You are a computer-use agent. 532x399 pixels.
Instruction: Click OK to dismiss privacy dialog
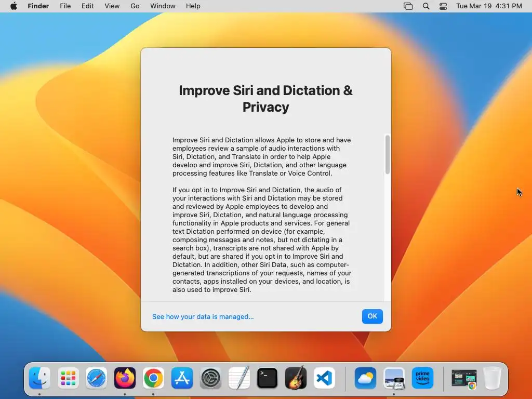coord(372,316)
